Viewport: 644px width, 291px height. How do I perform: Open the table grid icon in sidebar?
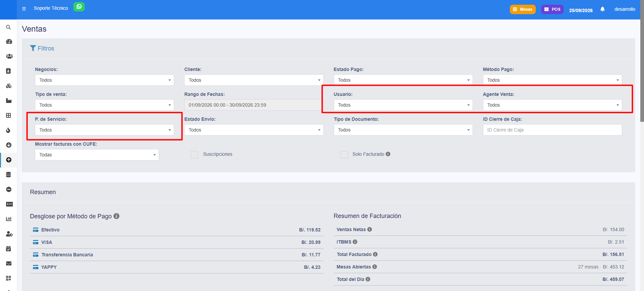pos(8,115)
